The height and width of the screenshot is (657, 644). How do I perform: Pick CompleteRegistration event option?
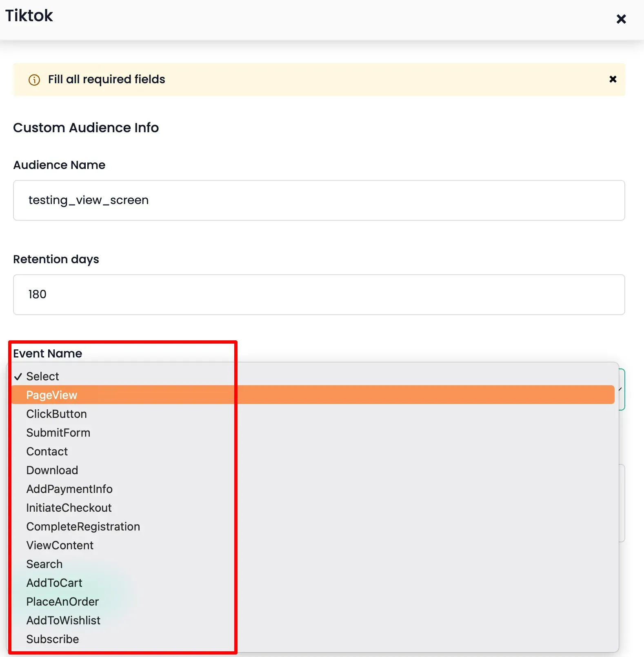(x=313, y=526)
